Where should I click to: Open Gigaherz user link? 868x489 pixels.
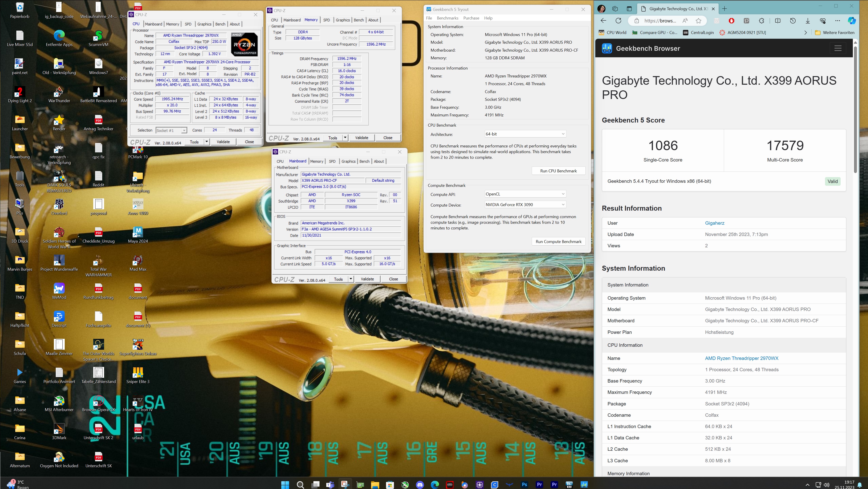coord(714,223)
